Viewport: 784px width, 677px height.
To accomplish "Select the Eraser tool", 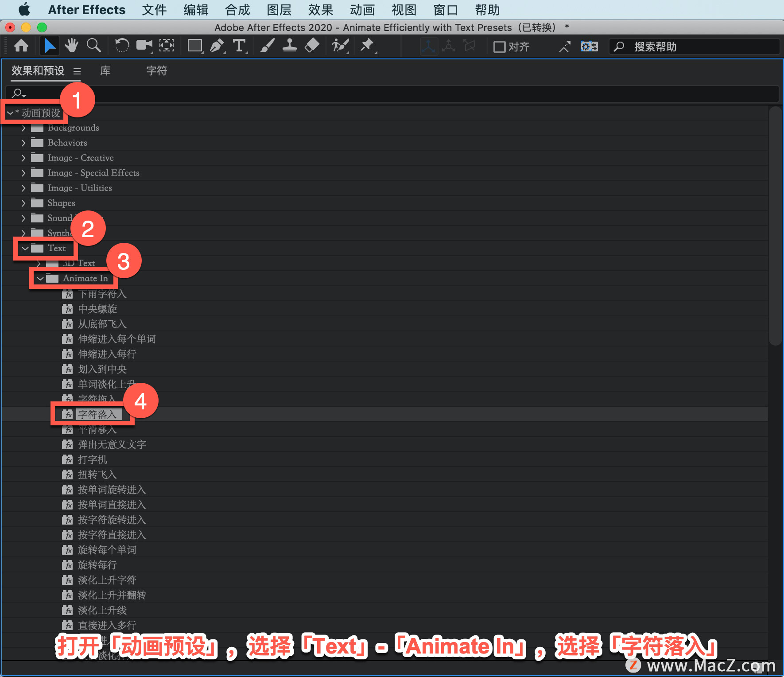I will click(312, 46).
